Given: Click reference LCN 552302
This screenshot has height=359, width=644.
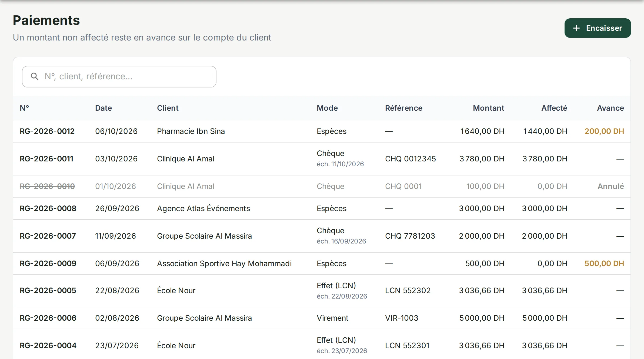Looking at the screenshot, I should pyautogui.click(x=408, y=290).
